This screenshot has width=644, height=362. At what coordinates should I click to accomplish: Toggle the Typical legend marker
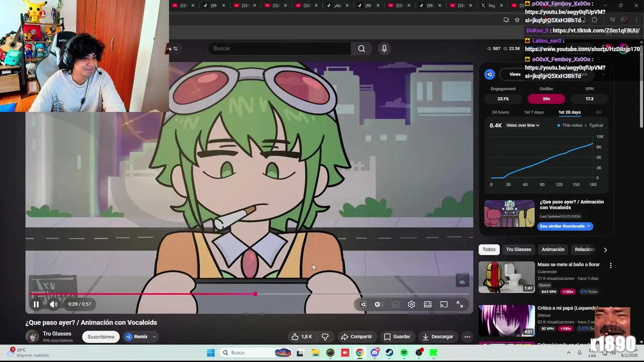point(594,125)
